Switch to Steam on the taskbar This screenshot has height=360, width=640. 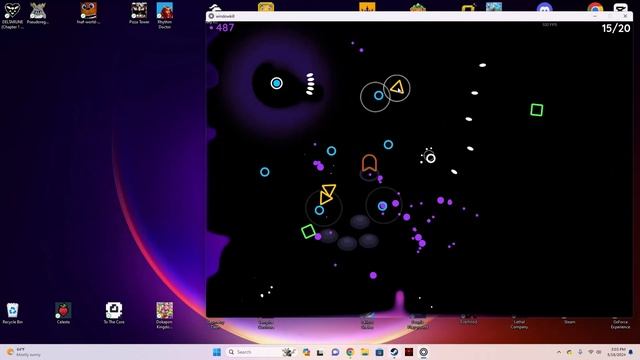point(394,352)
